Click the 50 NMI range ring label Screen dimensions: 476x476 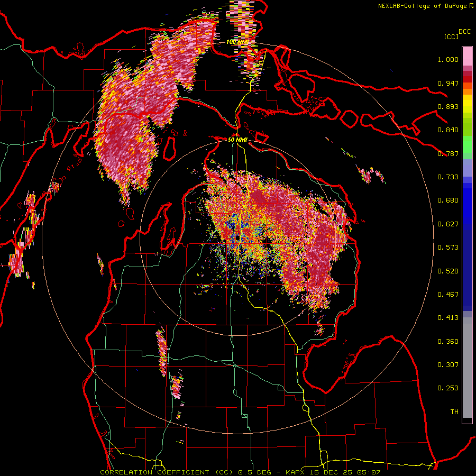pyautogui.click(x=237, y=140)
